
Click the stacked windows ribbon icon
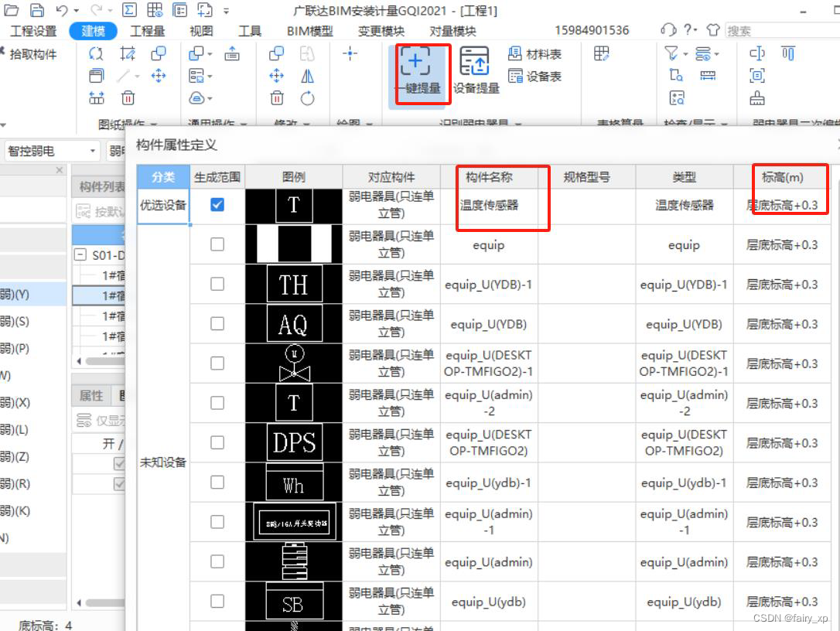point(97,76)
